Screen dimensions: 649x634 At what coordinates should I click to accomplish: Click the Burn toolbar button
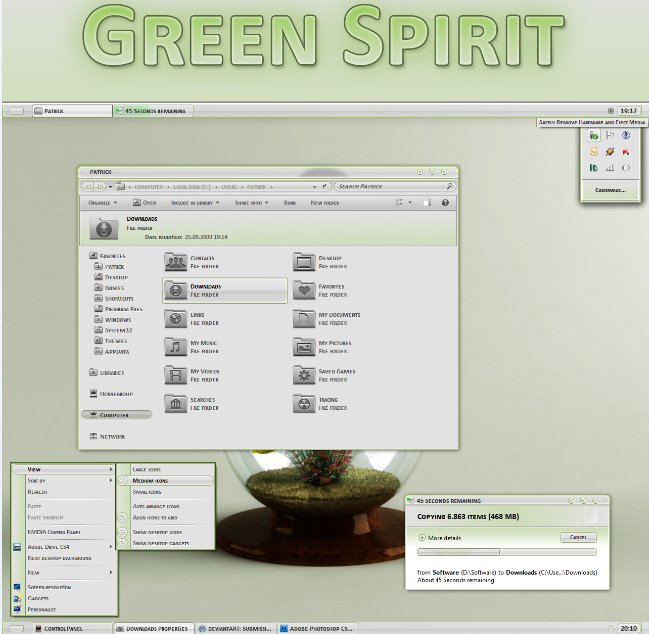point(290,203)
